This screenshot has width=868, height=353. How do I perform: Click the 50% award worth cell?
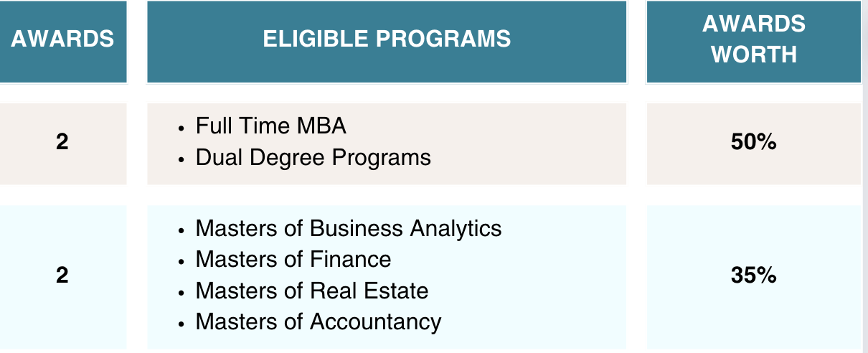pos(753,142)
